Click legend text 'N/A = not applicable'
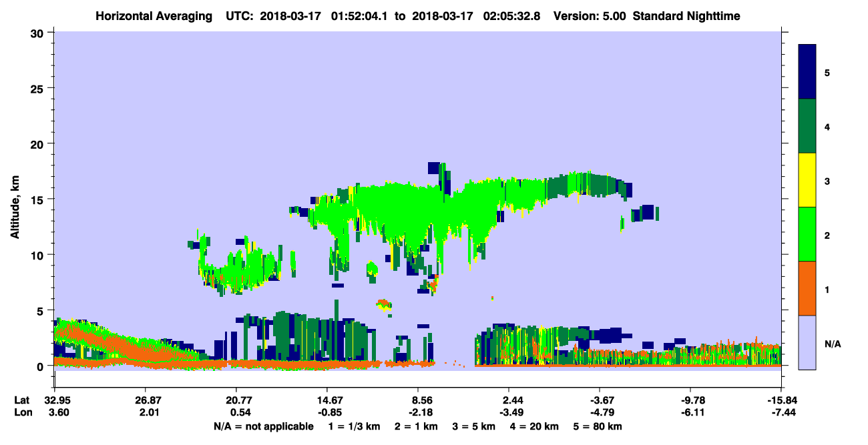Image resolution: width=868 pixels, height=445 pixels. 263,426
